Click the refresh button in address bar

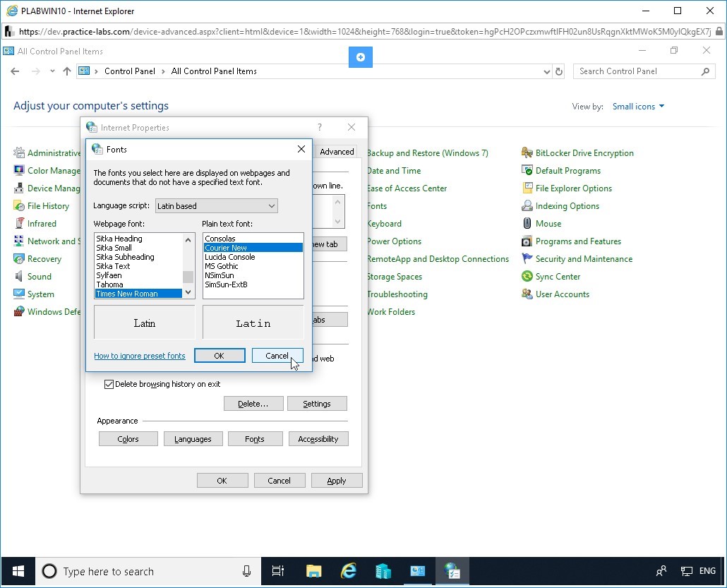point(559,71)
